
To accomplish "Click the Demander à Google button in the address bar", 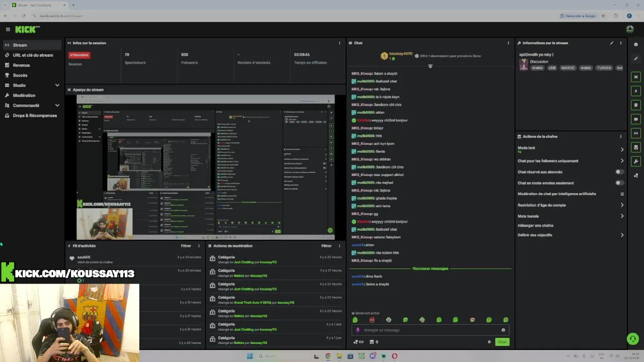I will tap(578, 16).
